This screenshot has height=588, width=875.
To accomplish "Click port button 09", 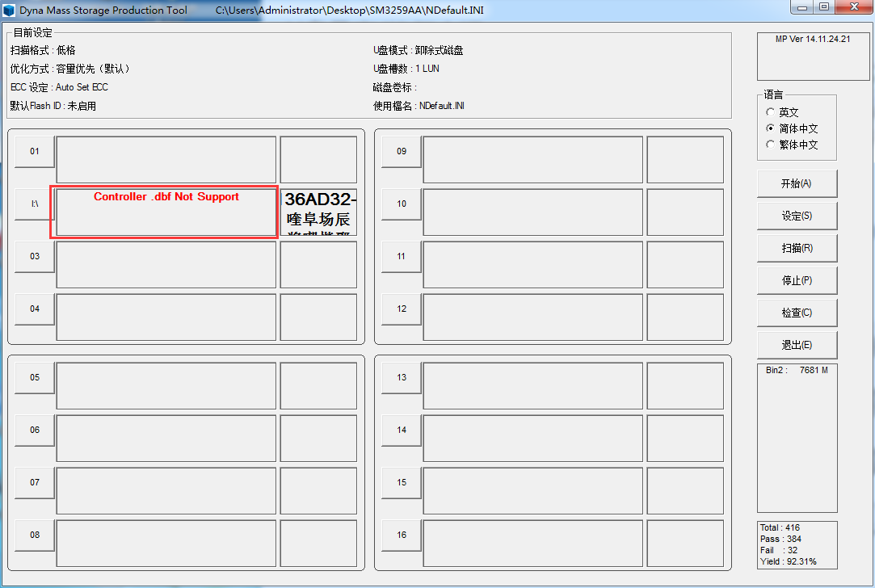I will 402,151.
